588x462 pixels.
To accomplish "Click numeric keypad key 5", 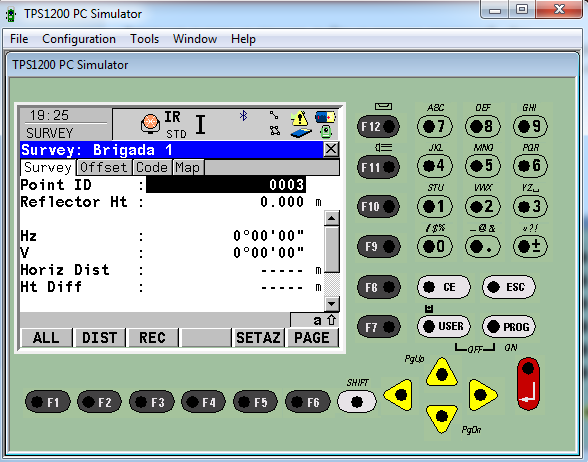I will [x=483, y=165].
